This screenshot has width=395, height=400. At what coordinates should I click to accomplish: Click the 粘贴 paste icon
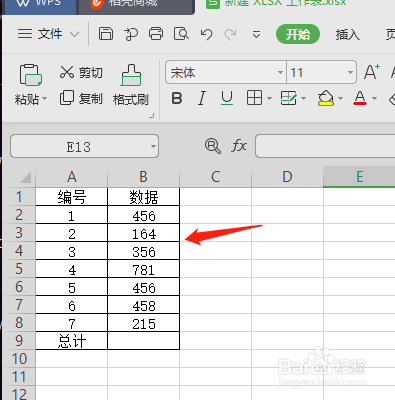pos(30,75)
